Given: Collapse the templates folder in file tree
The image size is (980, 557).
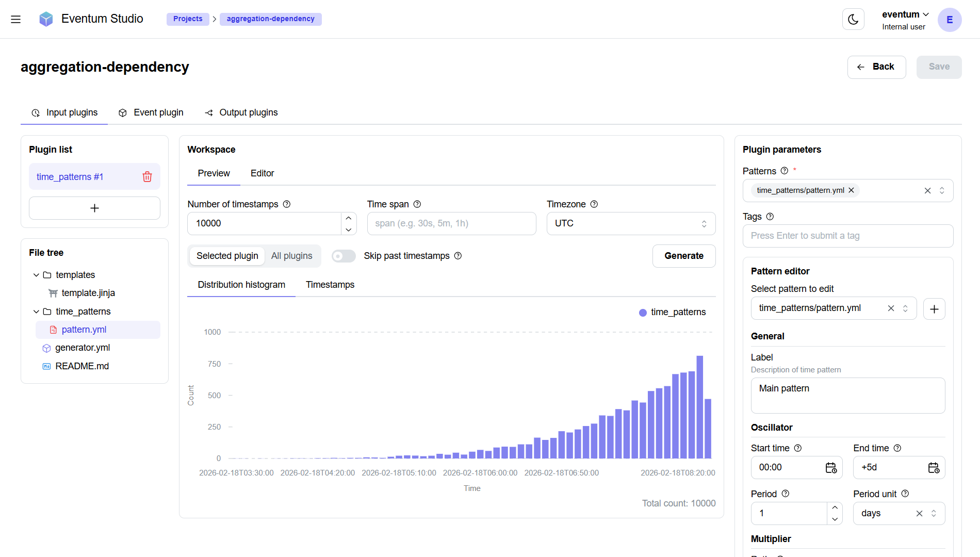Looking at the screenshot, I should point(36,275).
